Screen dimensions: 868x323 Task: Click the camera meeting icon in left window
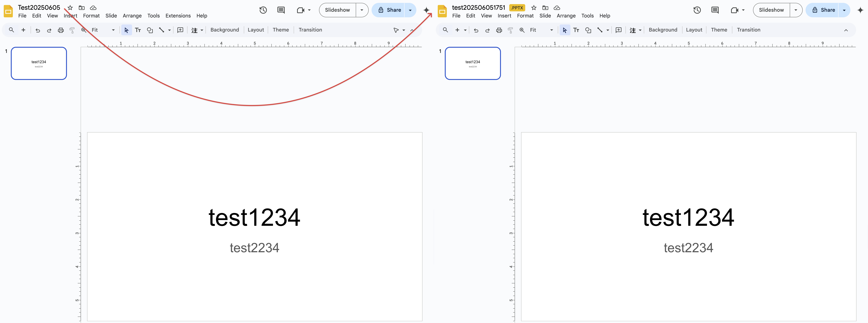tap(300, 10)
